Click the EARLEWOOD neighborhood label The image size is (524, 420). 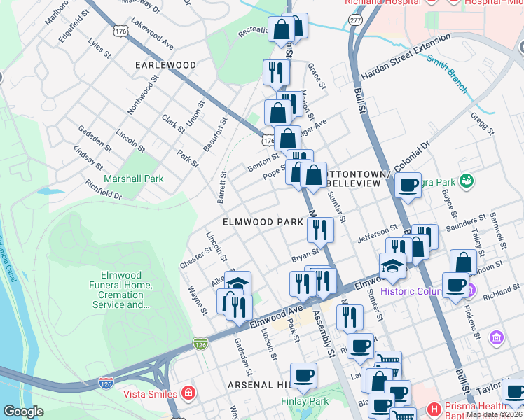(x=166, y=65)
